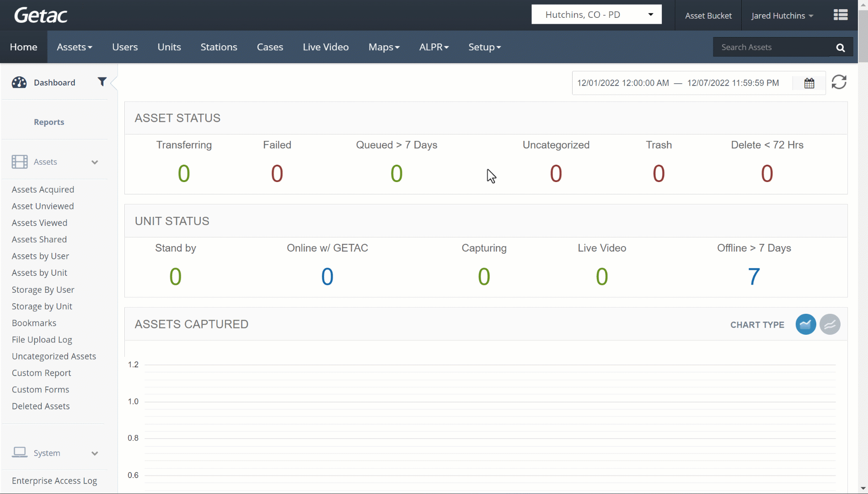Open the Users page
The height and width of the screenshot is (494, 868).
coord(125,47)
